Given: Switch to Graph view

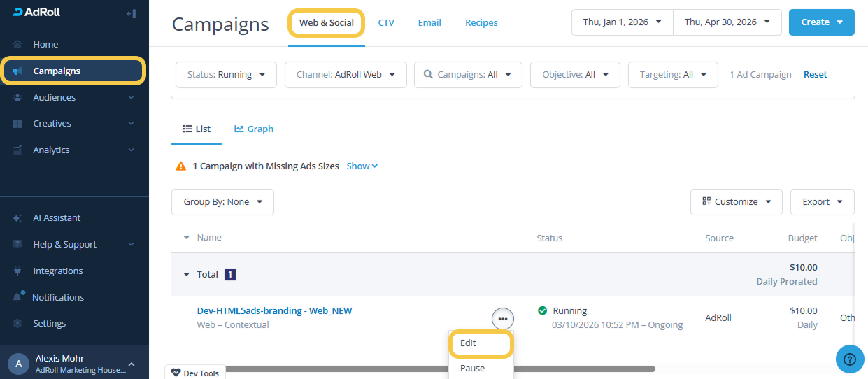Looking at the screenshot, I should (x=254, y=129).
